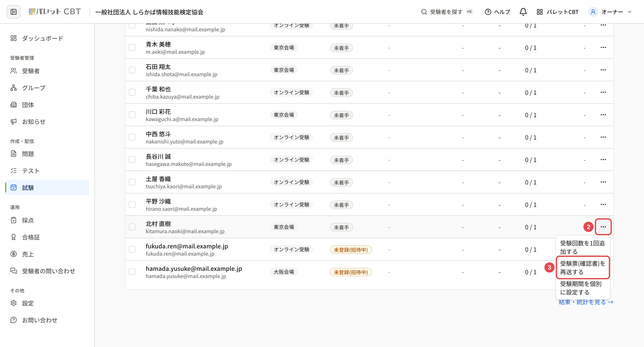Open 問題 questions page

[47, 154]
